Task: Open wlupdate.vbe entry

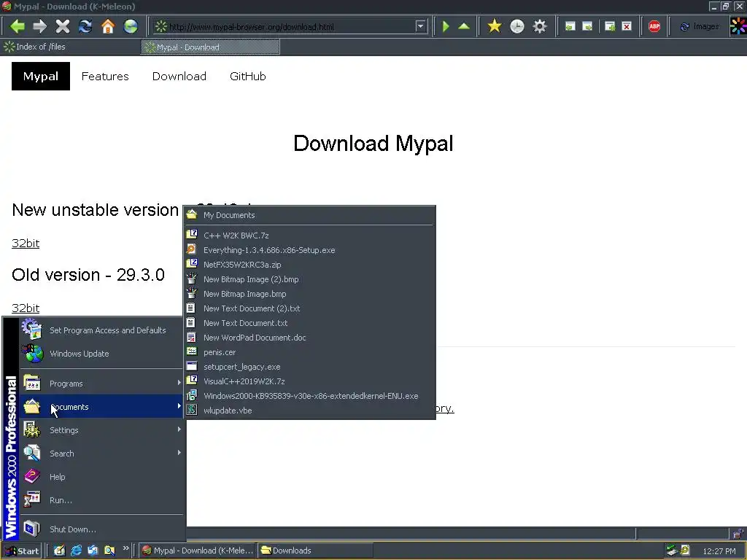Action: 309,411
